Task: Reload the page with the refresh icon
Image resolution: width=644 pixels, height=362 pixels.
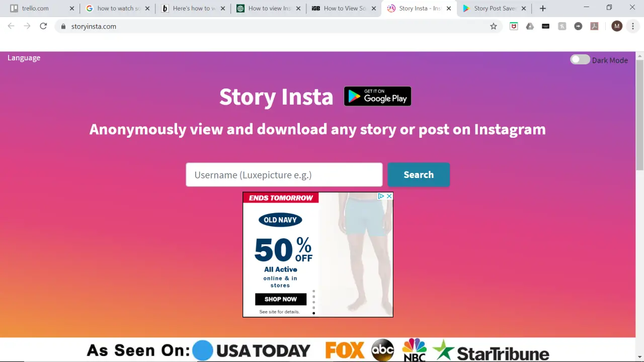Action: point(43,26)
